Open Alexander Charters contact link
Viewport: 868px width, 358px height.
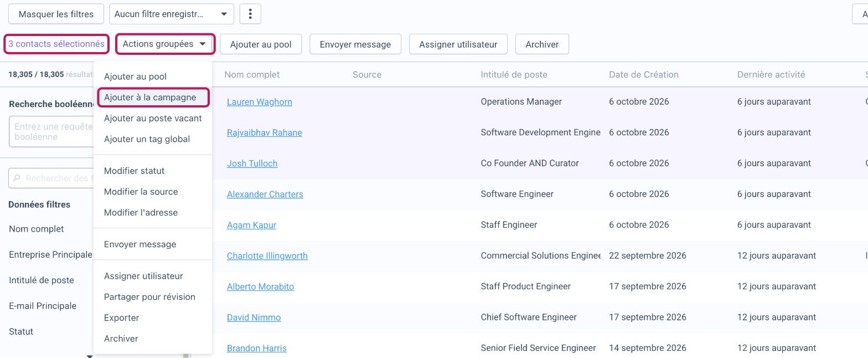point(265,194)
